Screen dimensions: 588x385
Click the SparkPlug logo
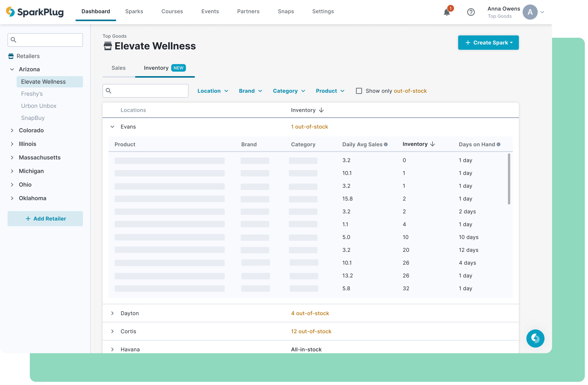point(35,12)
